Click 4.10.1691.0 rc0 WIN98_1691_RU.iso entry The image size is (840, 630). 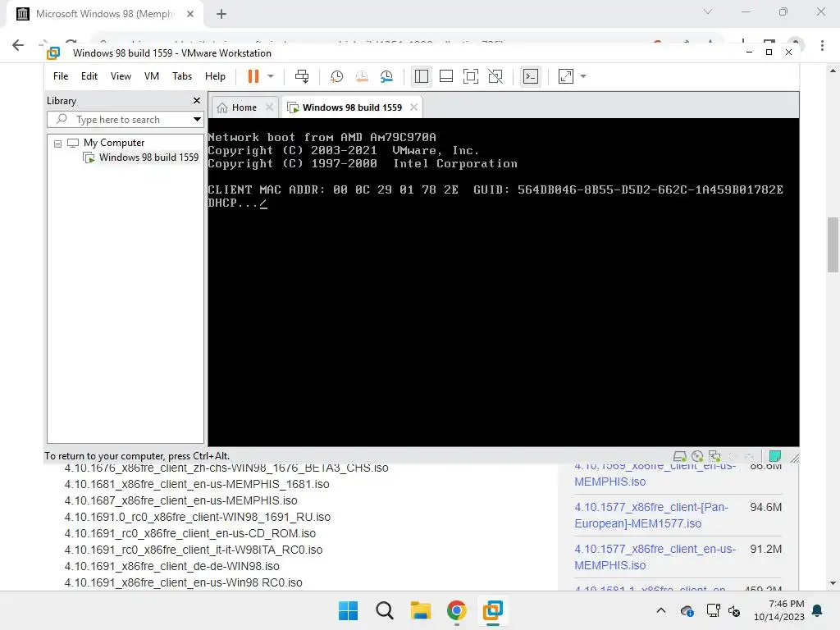(197, 517)
